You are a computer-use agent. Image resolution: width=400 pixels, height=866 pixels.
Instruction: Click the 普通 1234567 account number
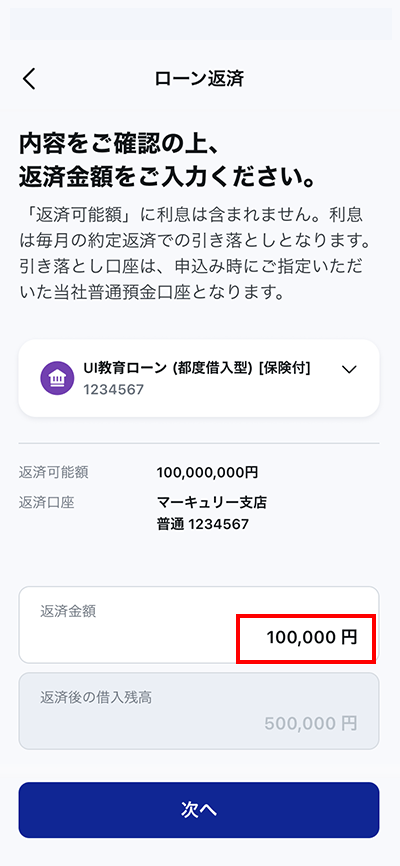click(203, 524)
